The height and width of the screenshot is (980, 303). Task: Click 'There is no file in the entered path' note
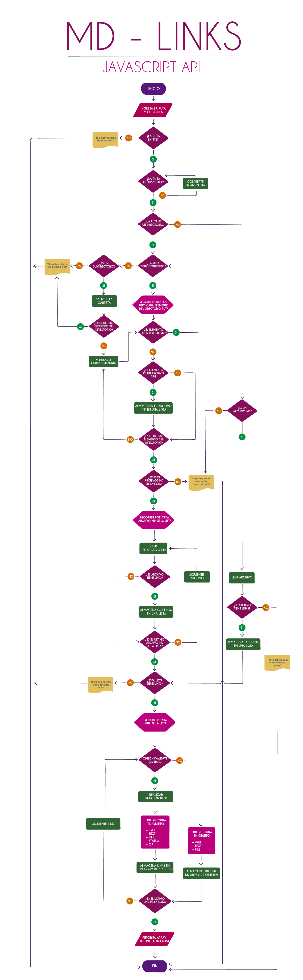58,267
